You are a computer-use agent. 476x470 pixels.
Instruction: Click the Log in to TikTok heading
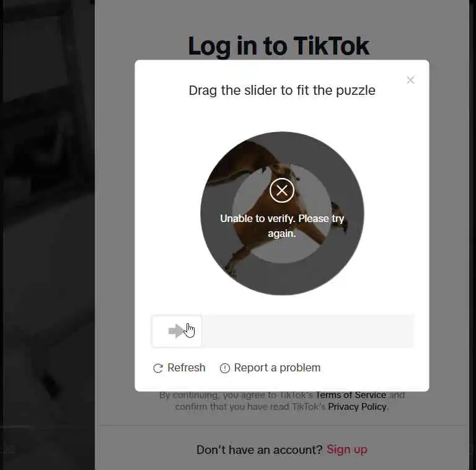[278, 46]
